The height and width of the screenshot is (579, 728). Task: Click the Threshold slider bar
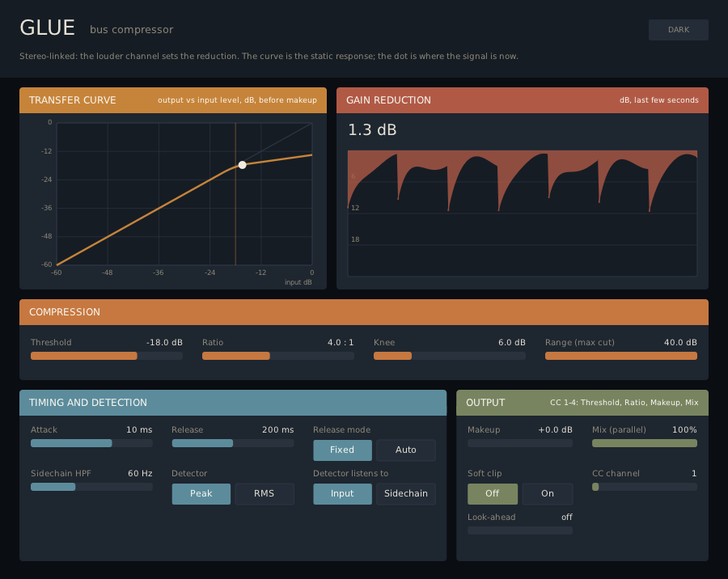[106, 356]
